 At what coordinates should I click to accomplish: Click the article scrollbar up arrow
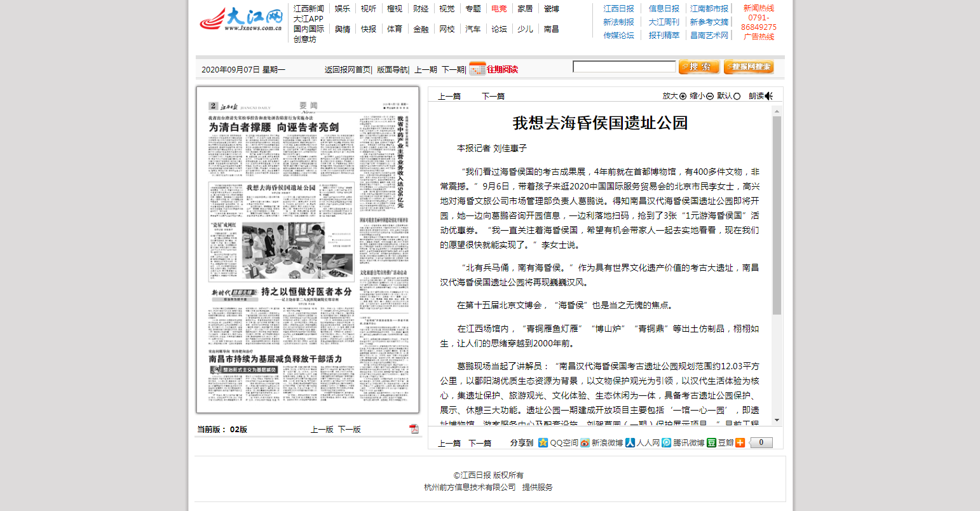tap(777, 111)
